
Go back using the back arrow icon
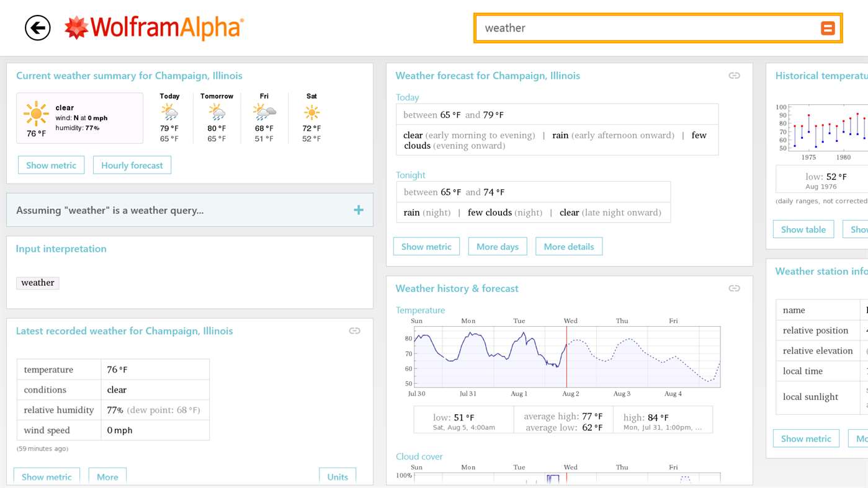(x=37, y=28)
